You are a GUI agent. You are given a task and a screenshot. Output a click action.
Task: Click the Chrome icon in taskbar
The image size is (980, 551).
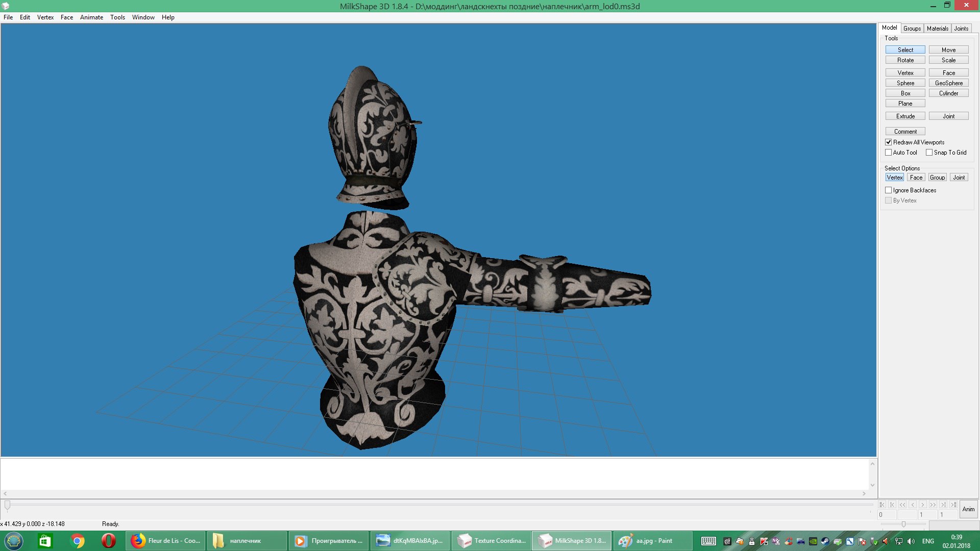(x=77, y=541)
